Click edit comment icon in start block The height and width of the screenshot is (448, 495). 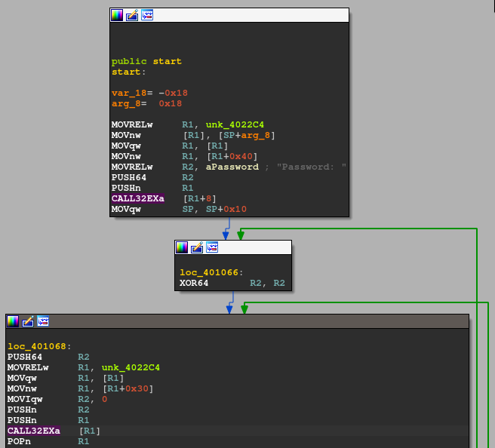point(132,15)
